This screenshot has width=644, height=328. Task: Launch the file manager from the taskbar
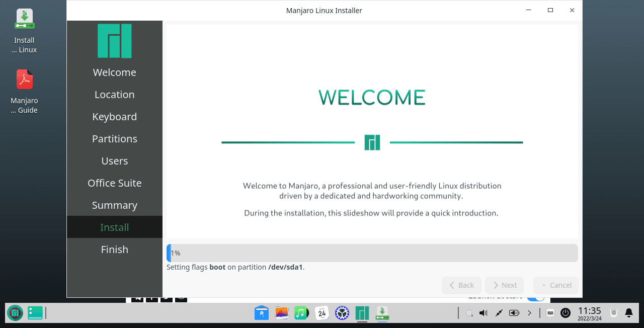(261, 313)
